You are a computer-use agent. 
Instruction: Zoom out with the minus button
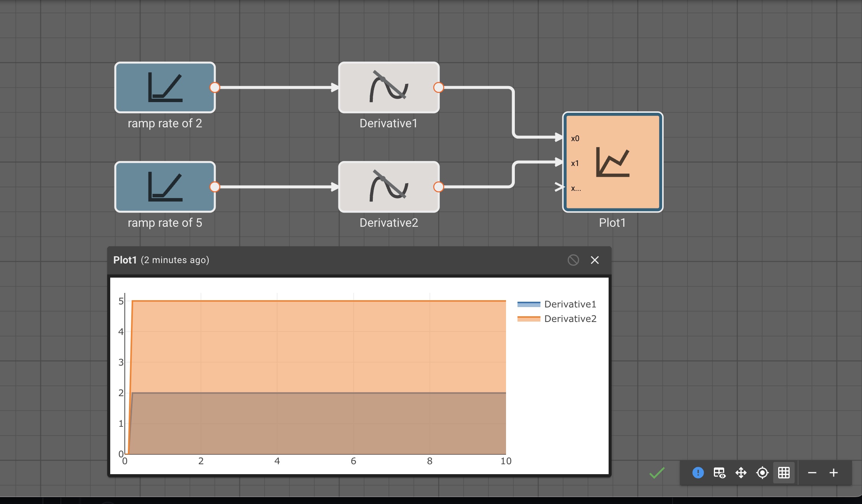click(812, 473)
